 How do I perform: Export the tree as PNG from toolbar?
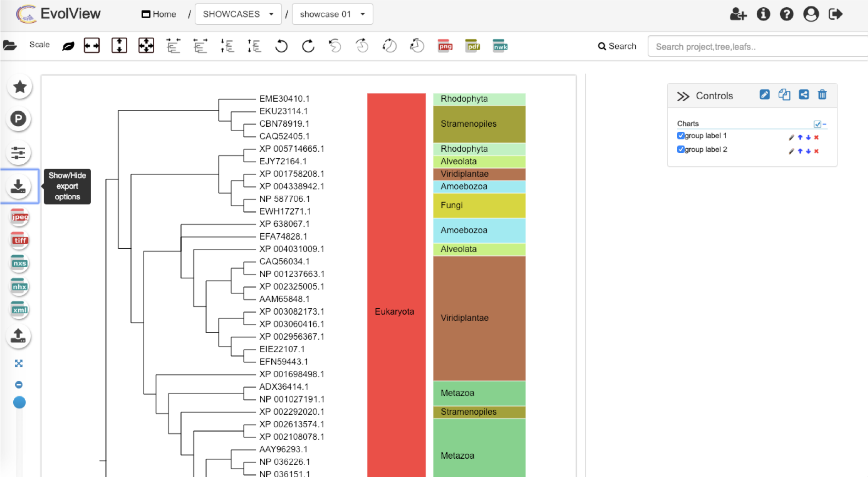(x=445, y=46)
